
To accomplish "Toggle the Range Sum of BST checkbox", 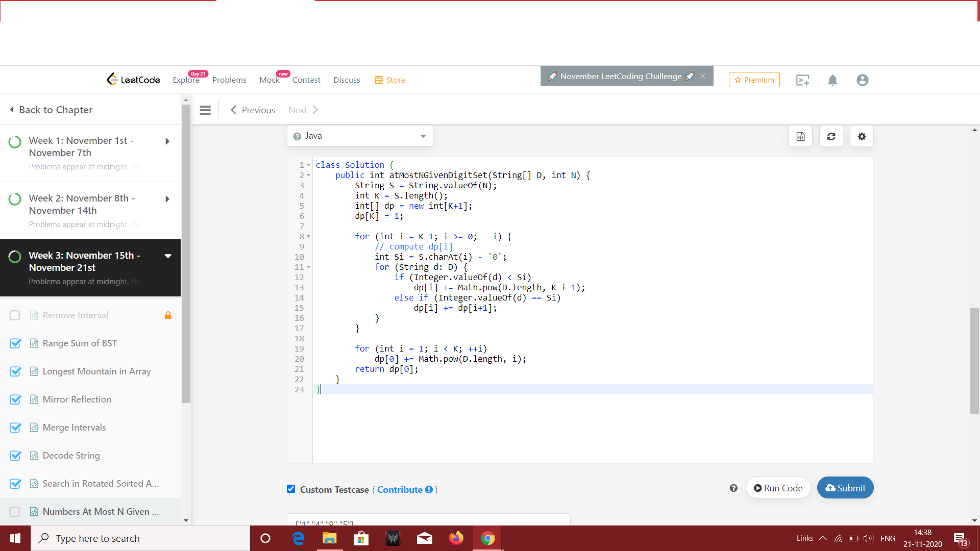I will tap(15, 343).
